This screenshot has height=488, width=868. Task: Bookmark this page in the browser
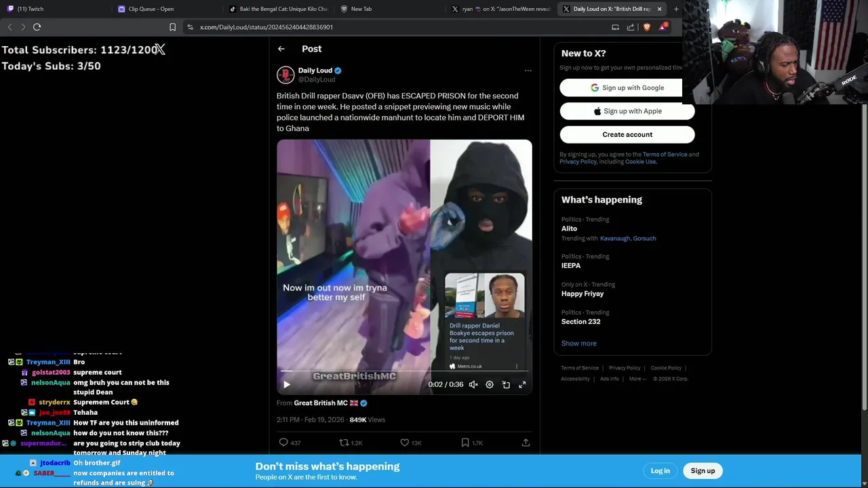click(172, 27)
